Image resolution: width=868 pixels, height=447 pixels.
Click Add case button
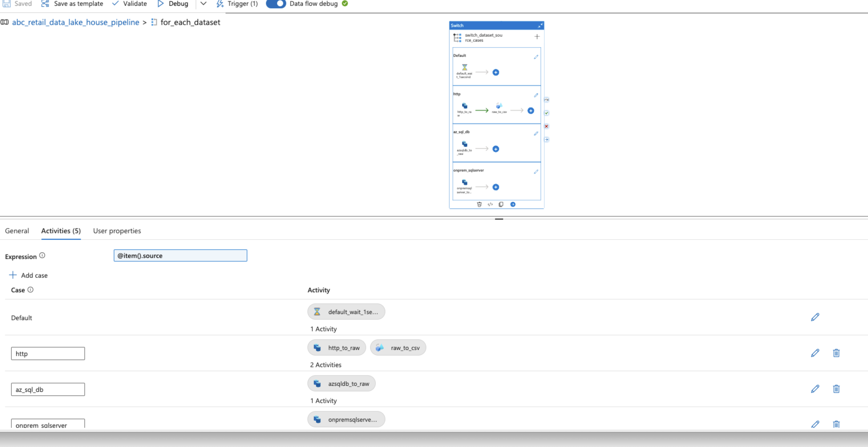pyautogui.click(x=28, y=275)
